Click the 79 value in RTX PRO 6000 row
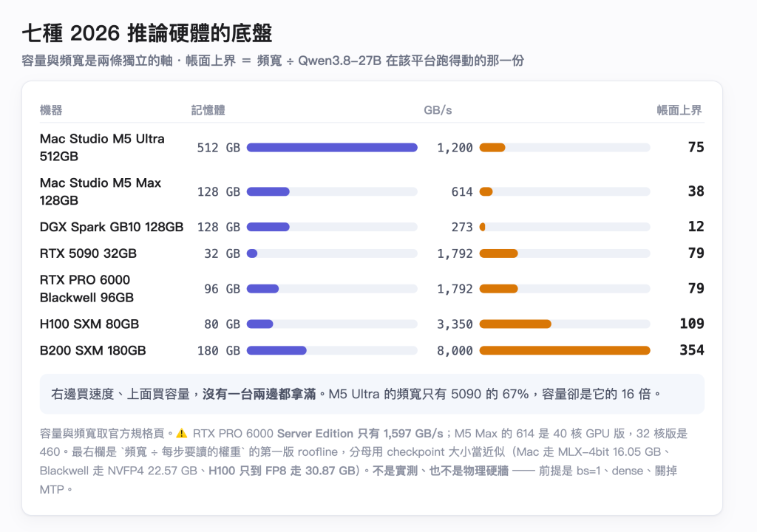Screen dimensions: 757x532 pos(696,288)
